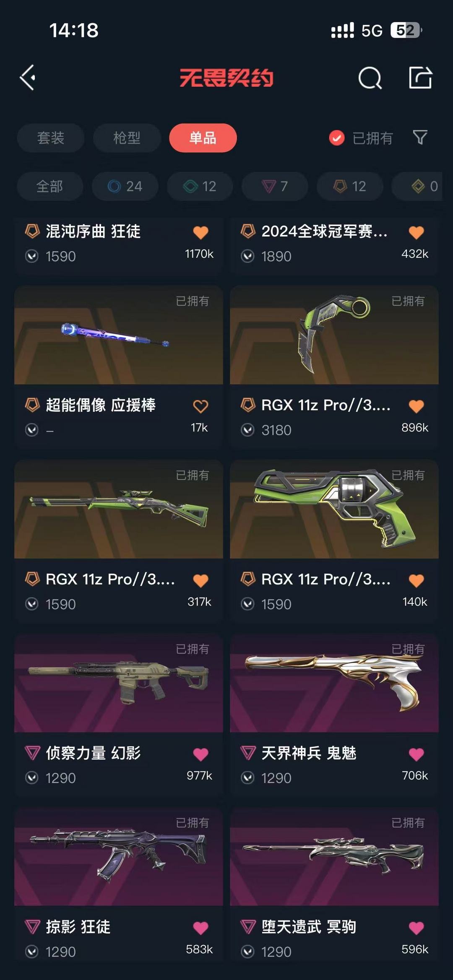
Task: Like the 超能偶像 应援棒 heart
Action: click(x=200, y=406)
